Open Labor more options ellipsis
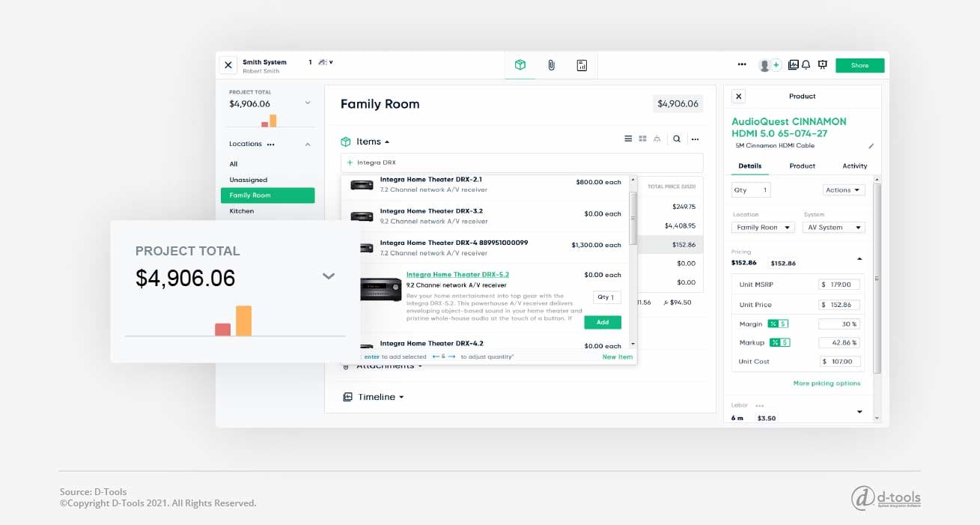 coord(759,406)
